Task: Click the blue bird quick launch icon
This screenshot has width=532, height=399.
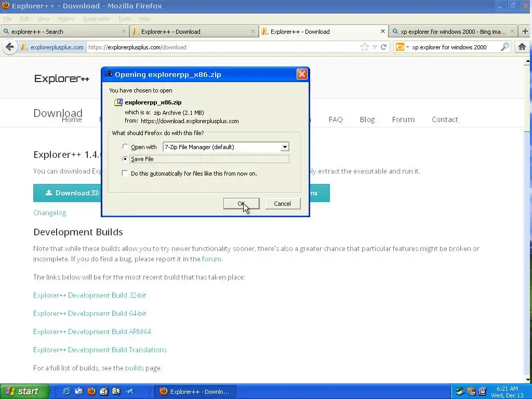Action: 129,391
